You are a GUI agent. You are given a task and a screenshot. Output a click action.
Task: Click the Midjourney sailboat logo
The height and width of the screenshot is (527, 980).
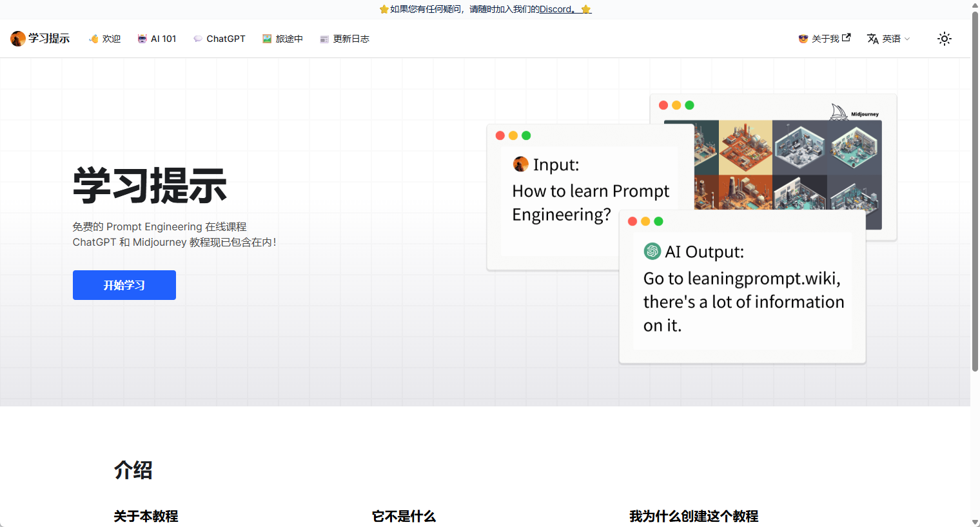click(x=838, y=112)
